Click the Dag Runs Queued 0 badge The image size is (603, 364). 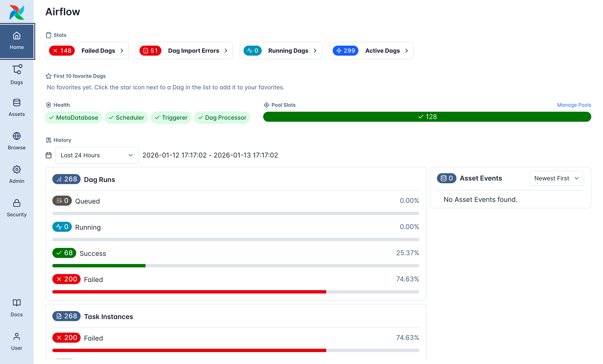(62, 201)
